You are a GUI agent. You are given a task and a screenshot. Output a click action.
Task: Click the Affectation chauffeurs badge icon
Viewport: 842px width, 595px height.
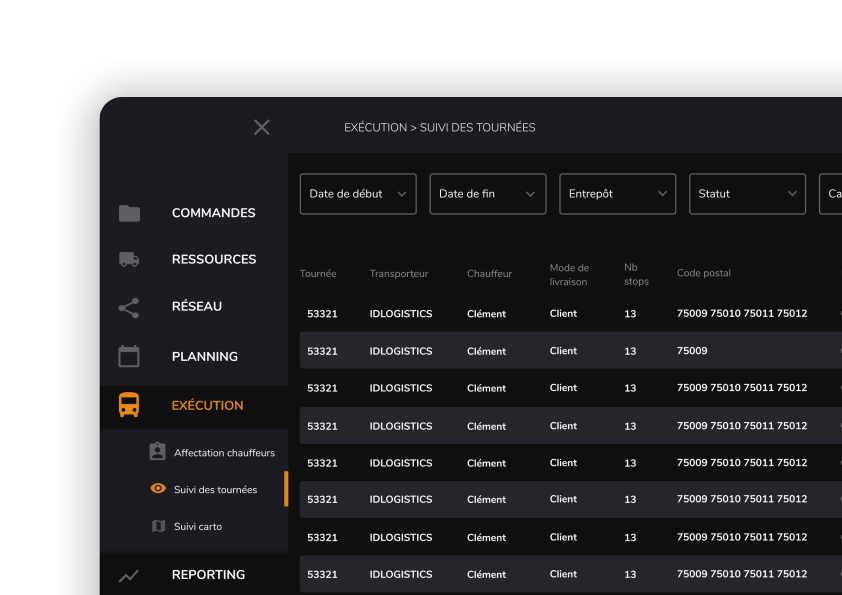click(157, 451)
